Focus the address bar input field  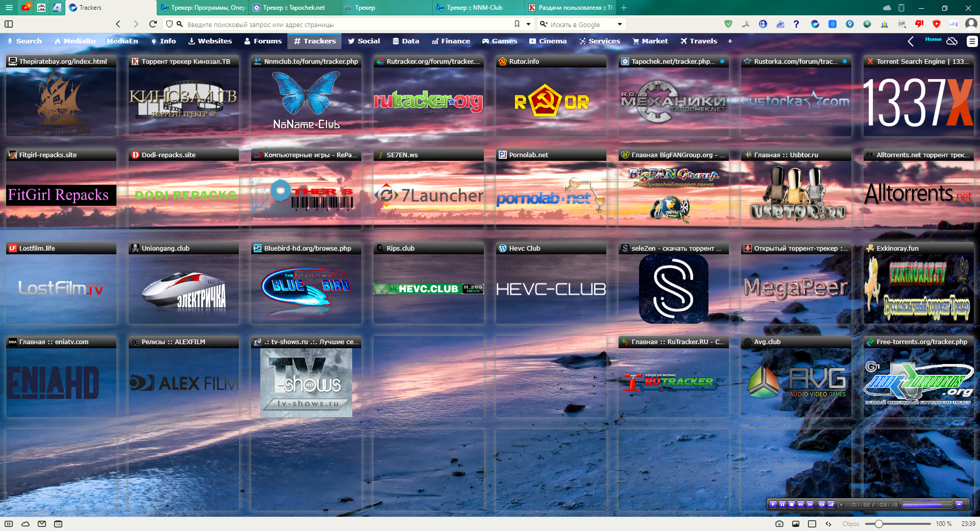[x=347, y=25]
